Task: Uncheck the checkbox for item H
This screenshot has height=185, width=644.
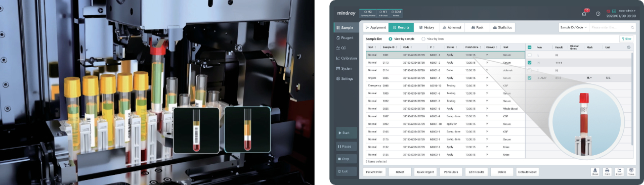Action: [530, 62]
